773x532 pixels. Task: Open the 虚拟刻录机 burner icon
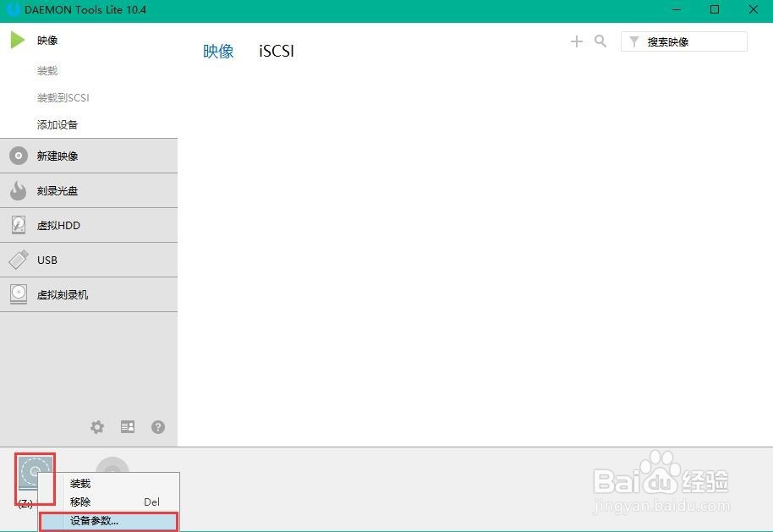click(x=19, y=294)
